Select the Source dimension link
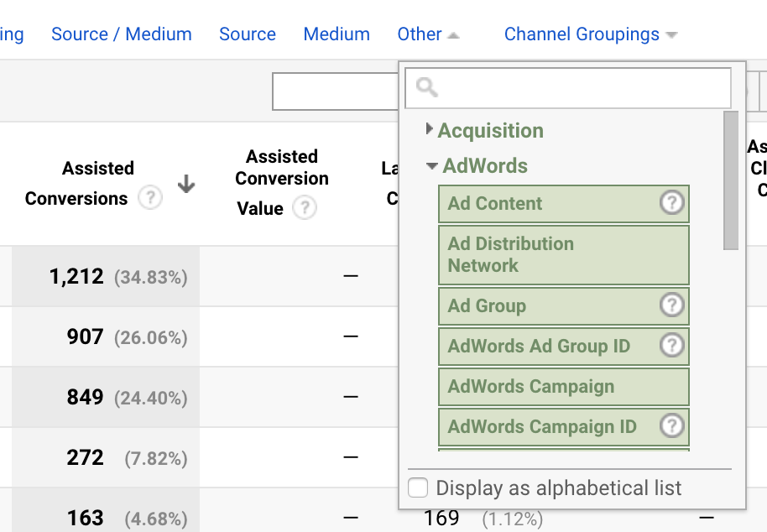 pyautogui.click(x=248, y=34)
